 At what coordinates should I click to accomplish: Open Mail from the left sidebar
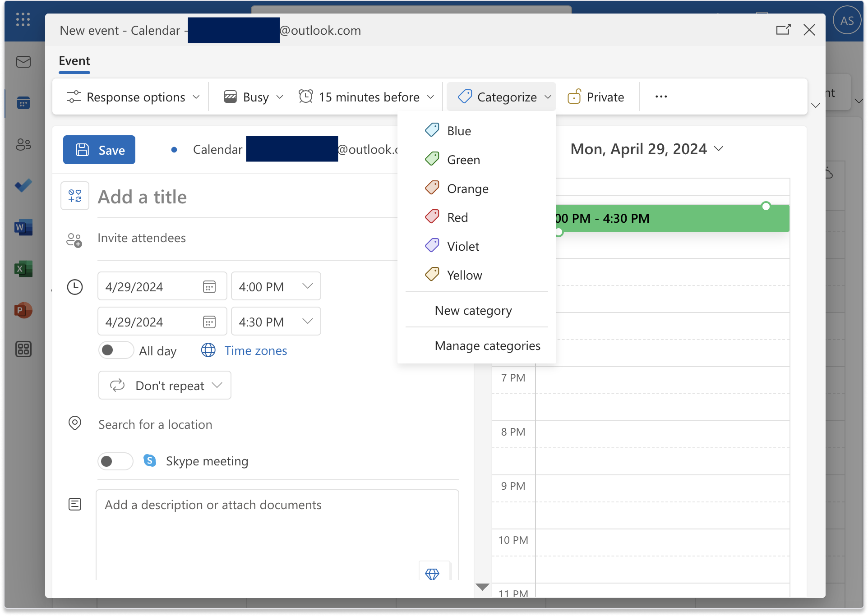pos(23,62)
